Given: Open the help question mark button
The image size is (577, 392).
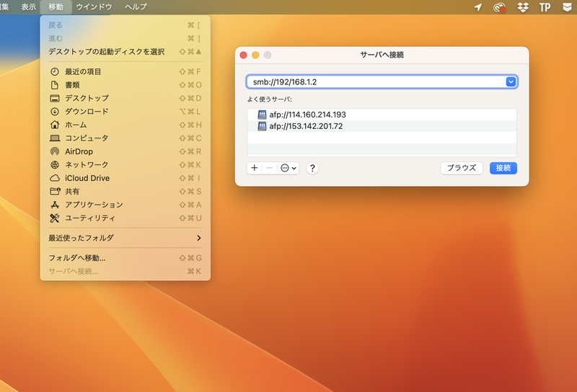Looking at the screenshot, I should pyautogui.click(x=312, y=168).
